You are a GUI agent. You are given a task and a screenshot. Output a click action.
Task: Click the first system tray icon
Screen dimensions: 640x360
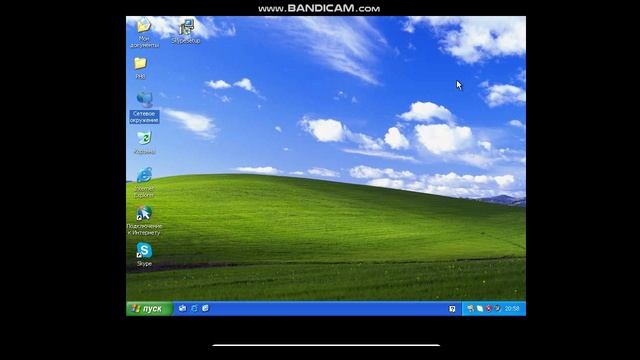(x=470, y=309)
